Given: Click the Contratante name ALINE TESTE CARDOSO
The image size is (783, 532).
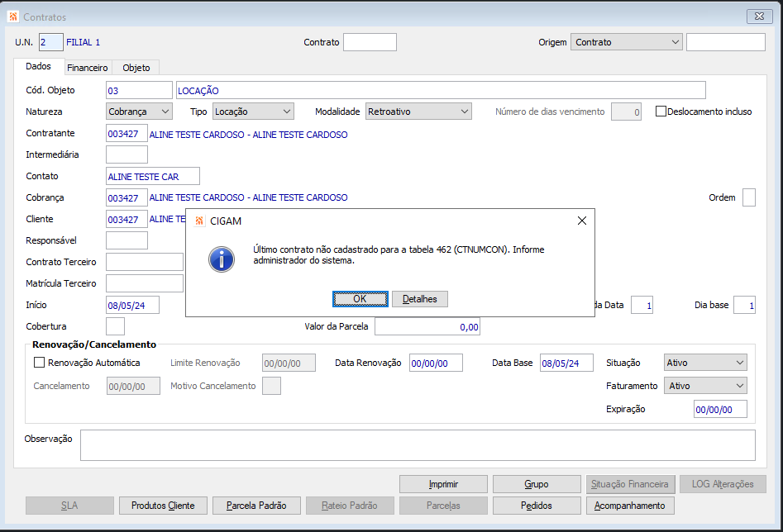Looking at the screenshot, I should tap(249, 135).
